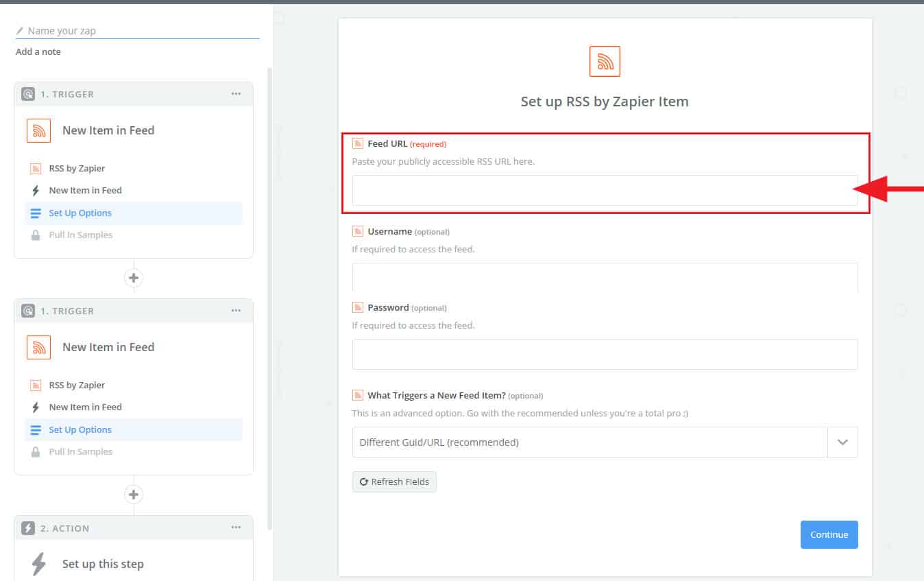Open the ellipsis menu on the second trigger card
This screenshot has width=924, height=581.
tap(236, 311)
